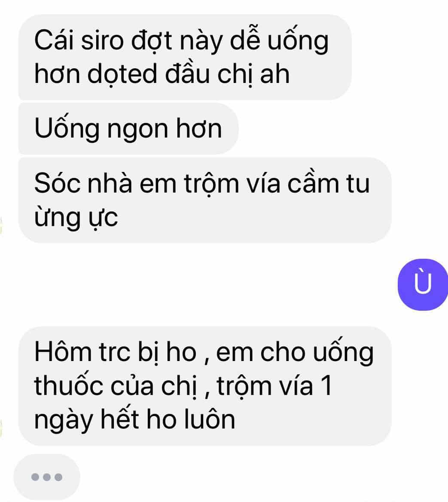Click the words 'hết ho luôn' in the last message

pyautogui.click(x=168, y=419)
